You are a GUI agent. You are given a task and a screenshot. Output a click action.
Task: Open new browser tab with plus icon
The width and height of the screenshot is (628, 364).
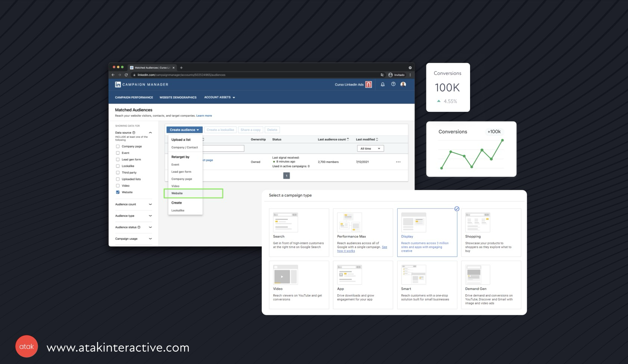181,68
